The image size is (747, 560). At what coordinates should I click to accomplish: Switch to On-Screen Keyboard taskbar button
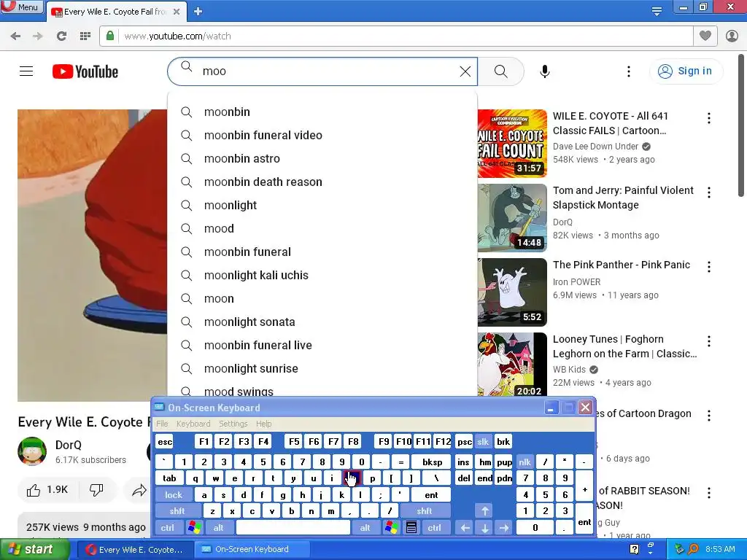tap(252, 549)
